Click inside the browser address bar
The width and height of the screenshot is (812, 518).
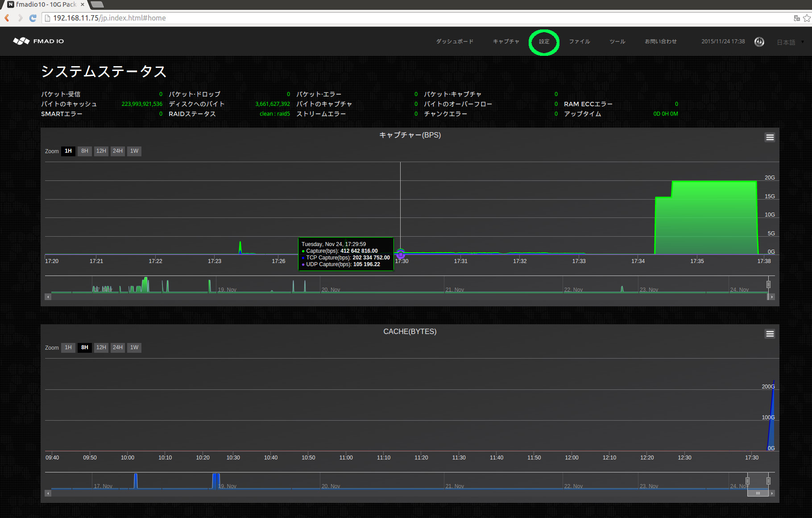[x=178, y=18]
